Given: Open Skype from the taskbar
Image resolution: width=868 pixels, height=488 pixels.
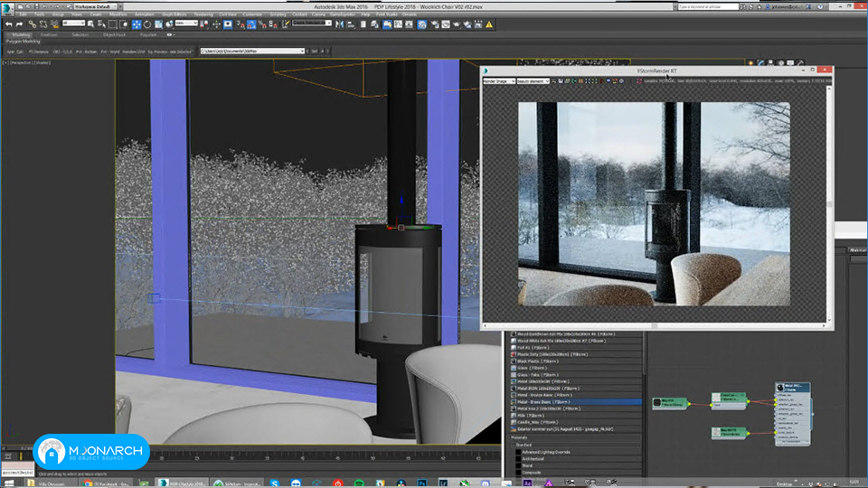Looking at the screenshot, I should [x=274, y=483].
